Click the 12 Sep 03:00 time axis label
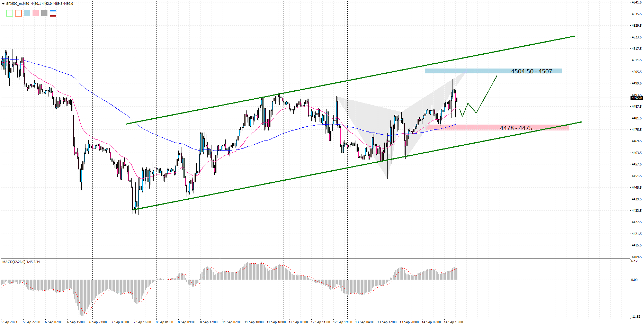The width and height of the screenshot is (644, 326). point(298,322)
